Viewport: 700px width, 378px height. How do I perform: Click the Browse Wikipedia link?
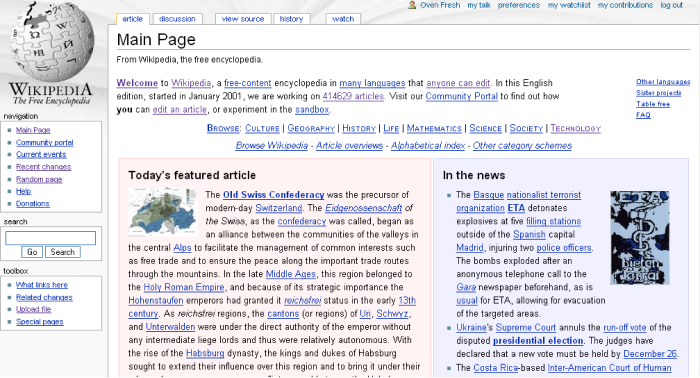point(271,145)
